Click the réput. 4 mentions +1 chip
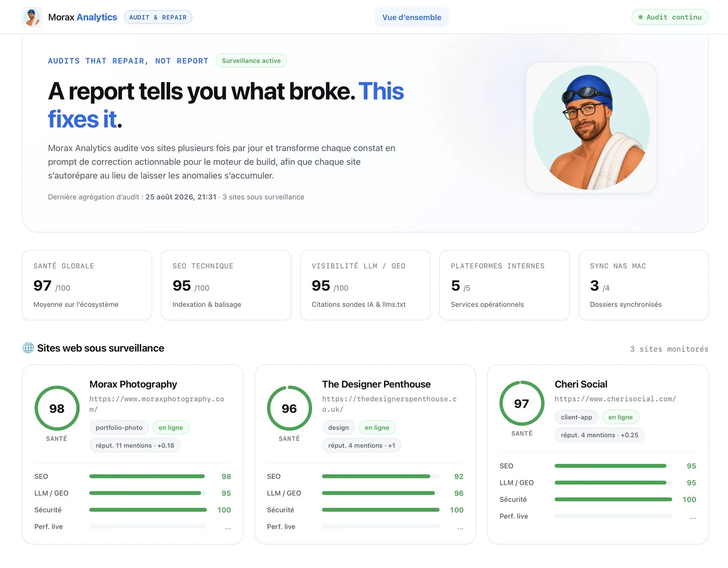Image resolution: width=728 pixels, height=568 pixels. pyautogui.click(x=362, y=445)
